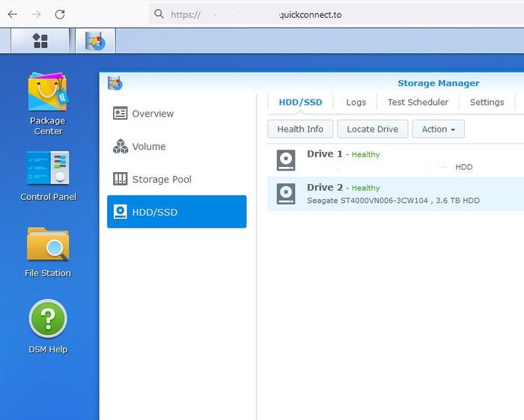Viewport: 524px width, 420px height.
Task: Reload the page in the browser
Action: coord(60,14)
